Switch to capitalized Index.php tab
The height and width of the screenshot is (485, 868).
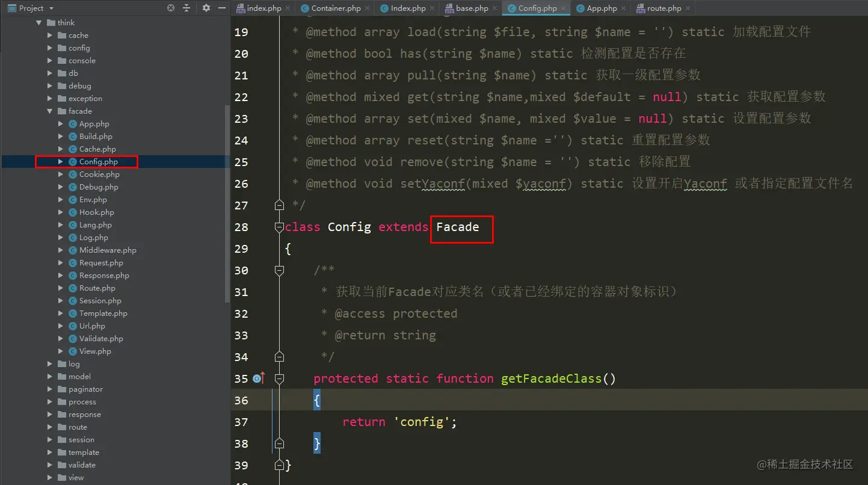point(408,8)
